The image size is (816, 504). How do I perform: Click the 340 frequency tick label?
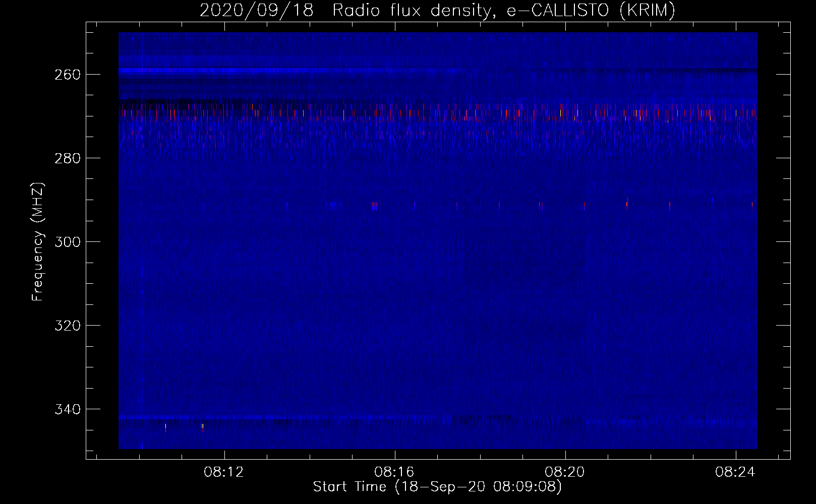click(68, 409)
